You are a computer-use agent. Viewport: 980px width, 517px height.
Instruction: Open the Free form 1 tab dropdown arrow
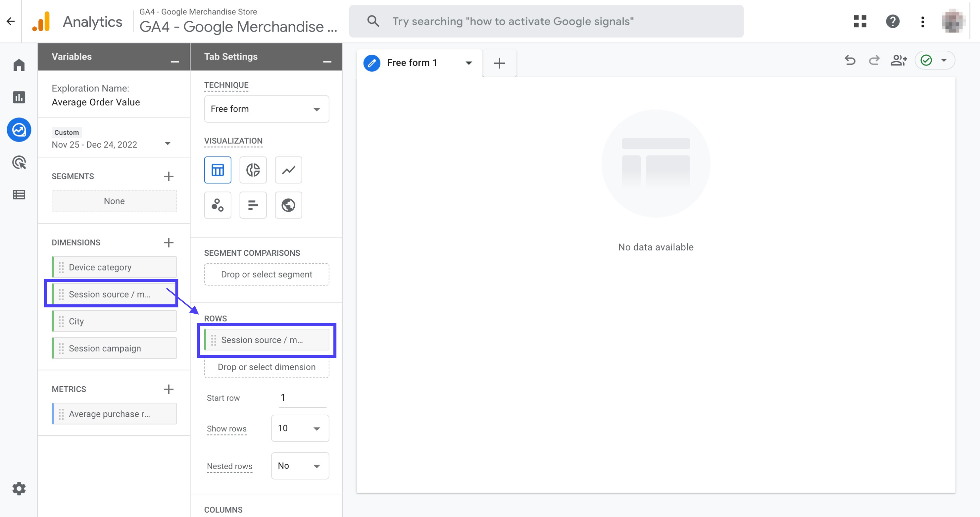point(469,63)
